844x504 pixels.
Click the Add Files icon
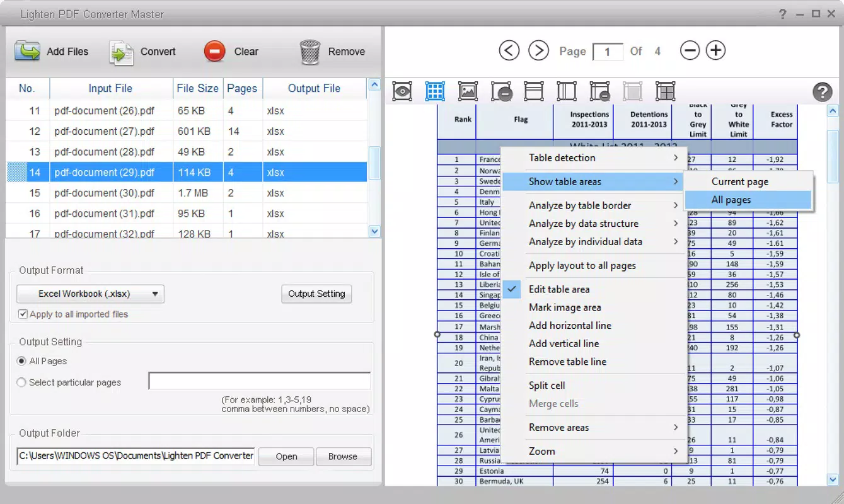click(x=27, y=52)
